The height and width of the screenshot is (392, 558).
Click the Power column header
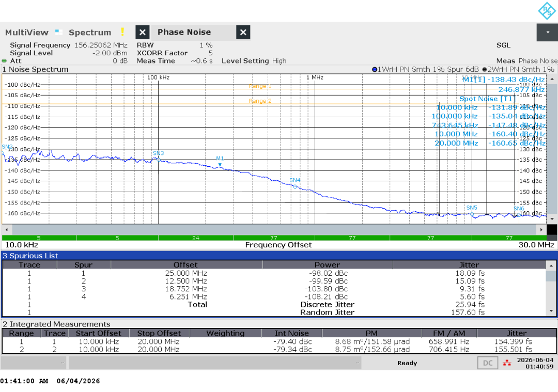[x=328, y=265]
